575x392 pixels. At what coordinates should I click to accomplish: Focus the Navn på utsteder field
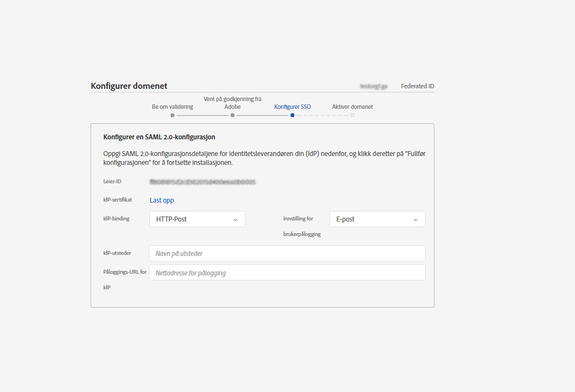pyautogui.click(x=287, y=254)
